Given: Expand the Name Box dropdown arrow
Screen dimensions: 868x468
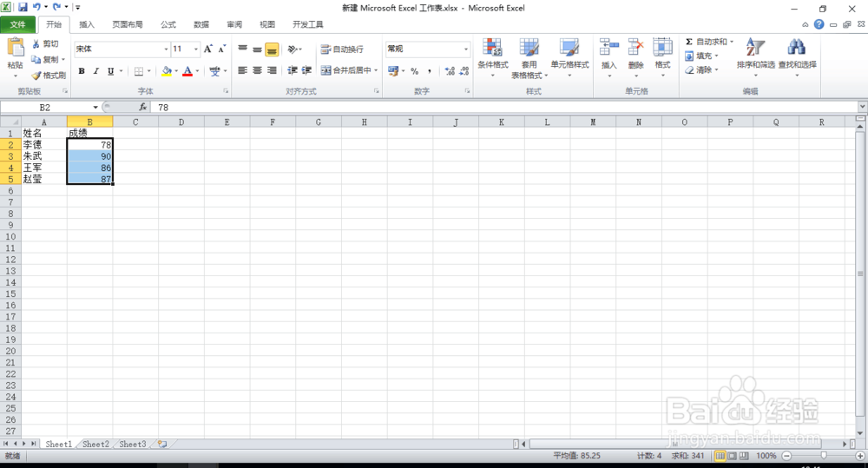Looking at the screenshot, I should pyautogui.click(x=95, y=107).
